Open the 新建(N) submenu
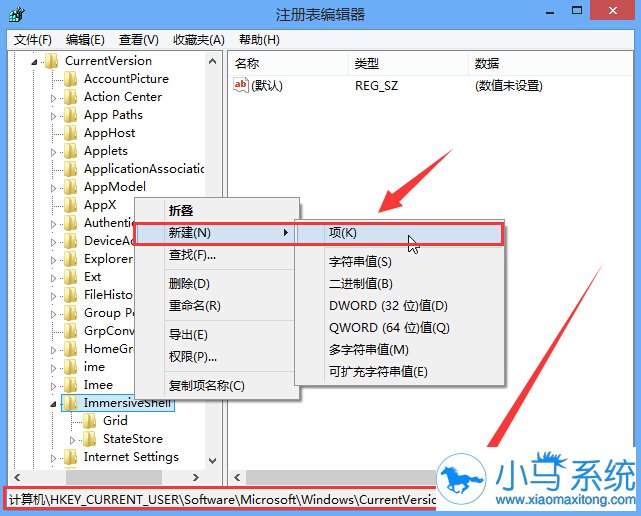The width and height of the screenshot is (641, 516). (x=217, y=233)
